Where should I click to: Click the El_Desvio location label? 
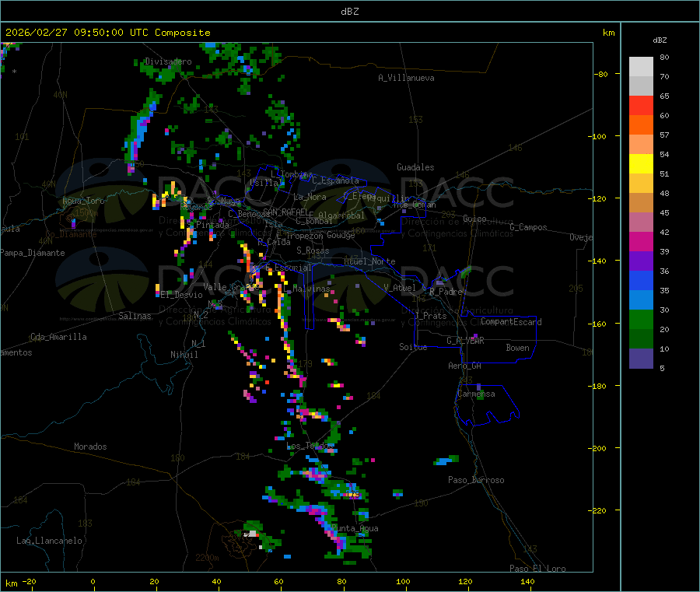click(181, 295)
